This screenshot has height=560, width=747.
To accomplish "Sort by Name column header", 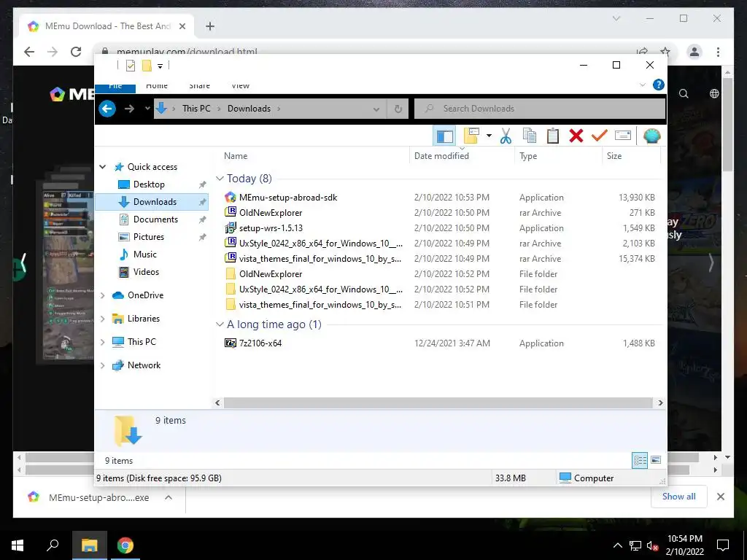I will 314,156.
